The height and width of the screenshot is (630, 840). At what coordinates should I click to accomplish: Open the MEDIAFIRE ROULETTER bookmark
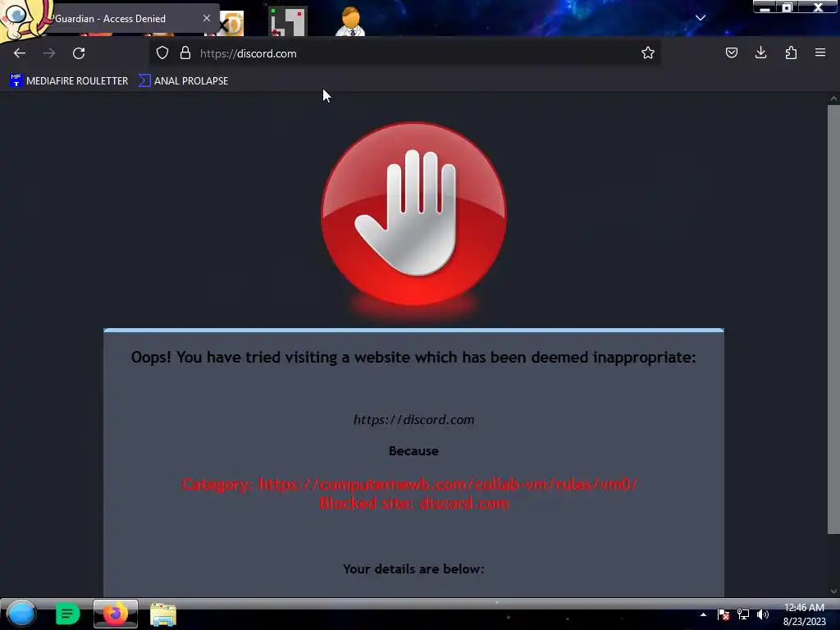pos(69,81)
